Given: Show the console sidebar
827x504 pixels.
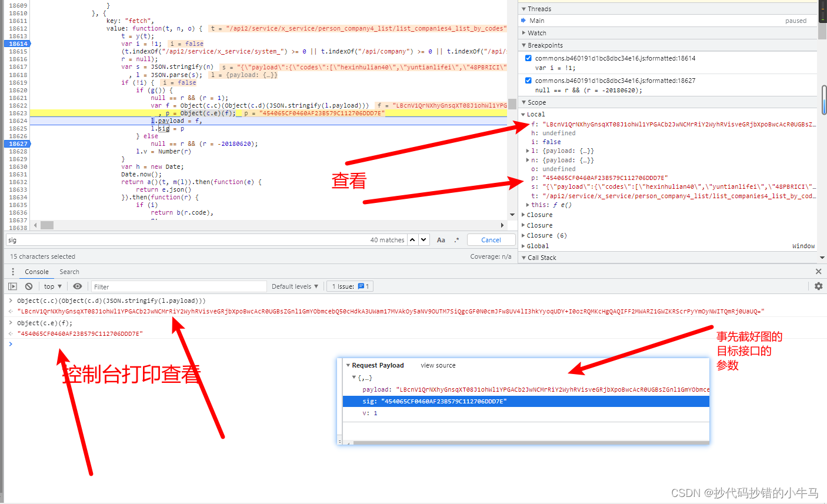Looking at the screenshot, I should tap(12, 286).
